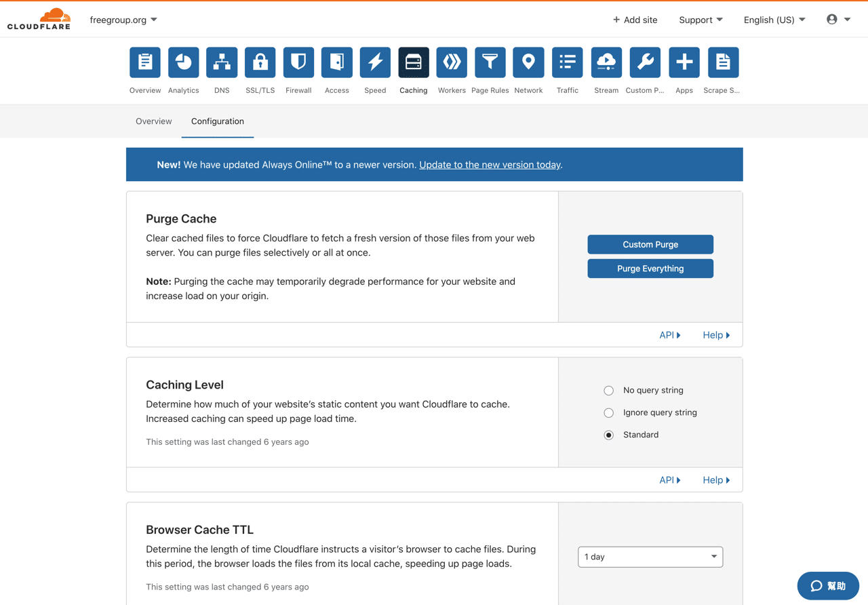Open the freegroup.org site switcher dropdown
Viewport: 868px width, 605px height.
coord(123,20)
